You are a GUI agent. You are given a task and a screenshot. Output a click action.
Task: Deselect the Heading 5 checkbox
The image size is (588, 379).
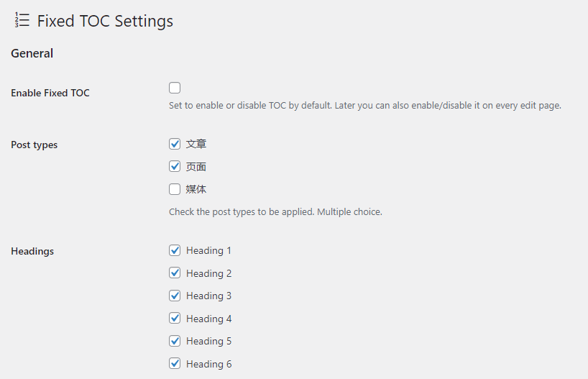coord(175,341)
